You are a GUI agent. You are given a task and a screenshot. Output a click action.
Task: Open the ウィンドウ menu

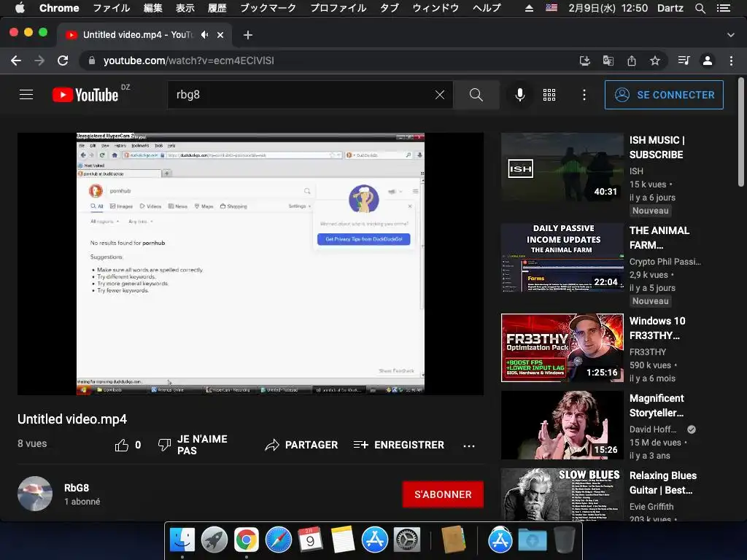436,8
